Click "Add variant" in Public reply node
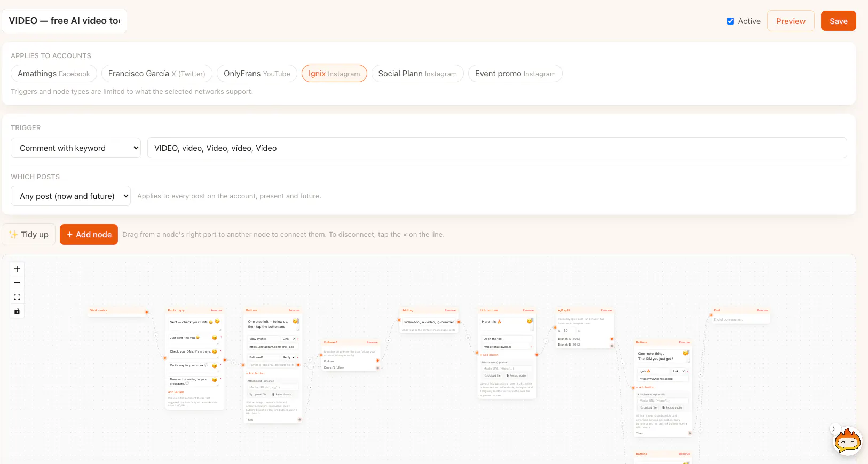This screenshot has width=868, height=464. pos(176,392)
